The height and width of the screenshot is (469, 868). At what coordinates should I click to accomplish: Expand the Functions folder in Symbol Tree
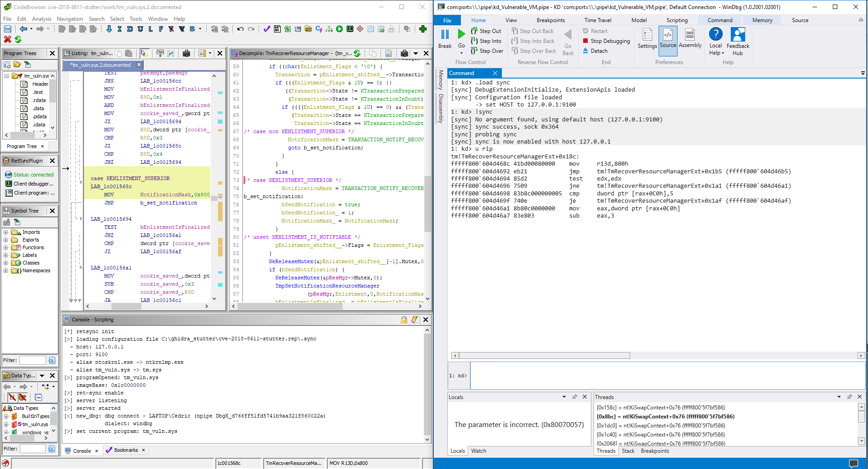pos(6,247)
